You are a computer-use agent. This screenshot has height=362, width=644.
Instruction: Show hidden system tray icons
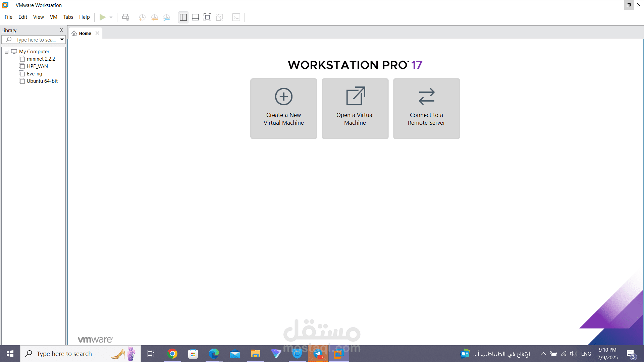(543, 354)
